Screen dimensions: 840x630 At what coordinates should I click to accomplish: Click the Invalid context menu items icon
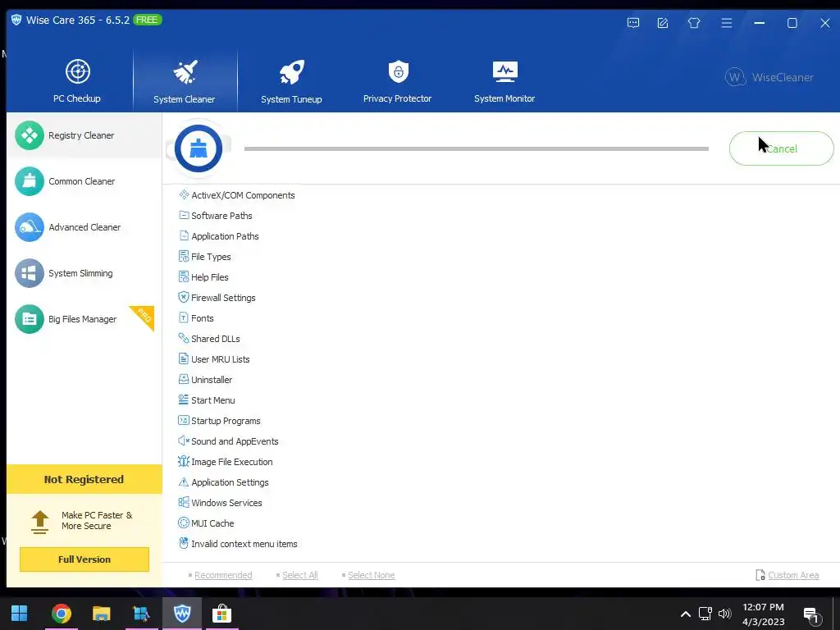coord(184,543)
